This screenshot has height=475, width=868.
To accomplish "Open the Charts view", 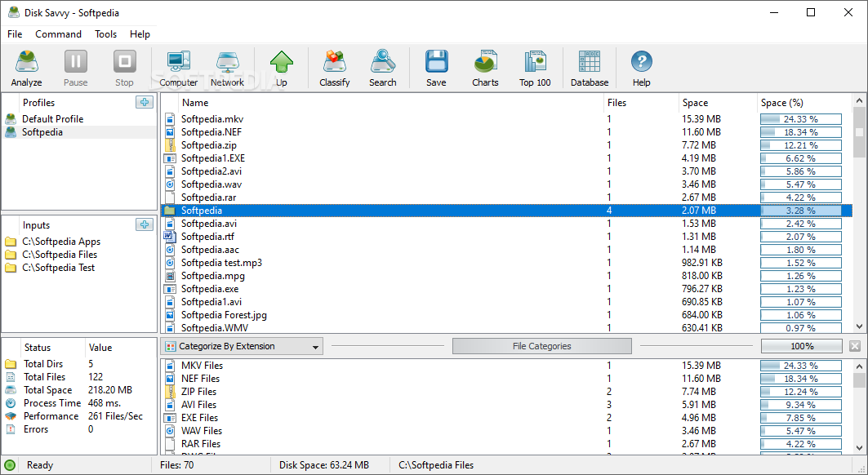I will coord(485,68).
